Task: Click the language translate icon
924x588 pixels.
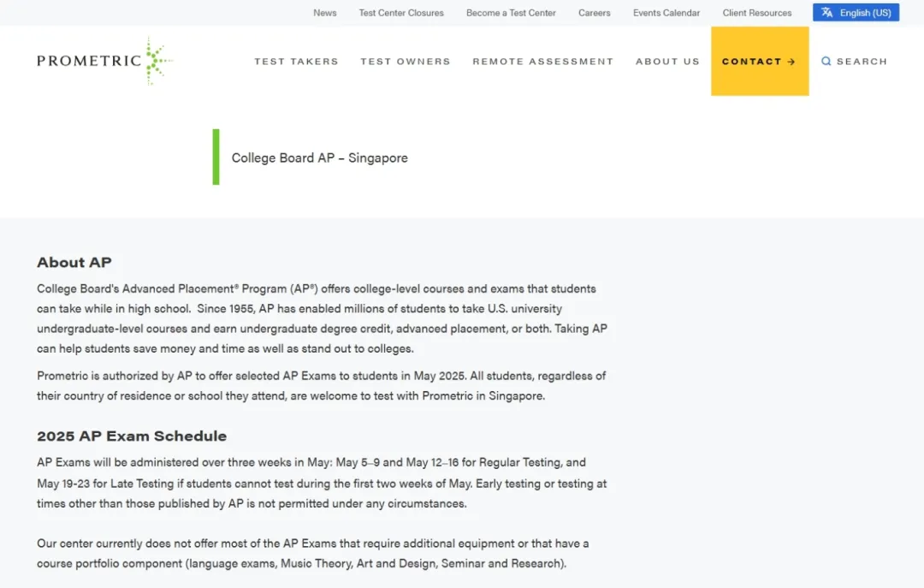Action: [x=826, y=12]
